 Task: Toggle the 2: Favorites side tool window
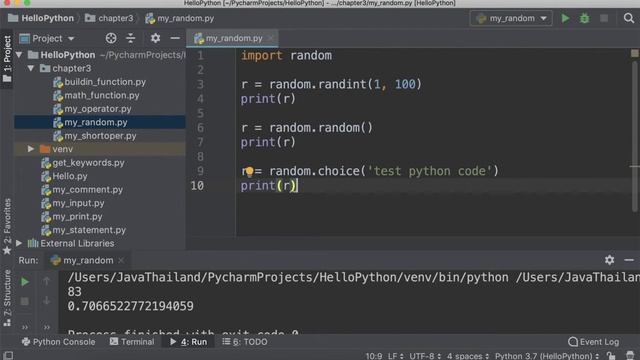7,227
